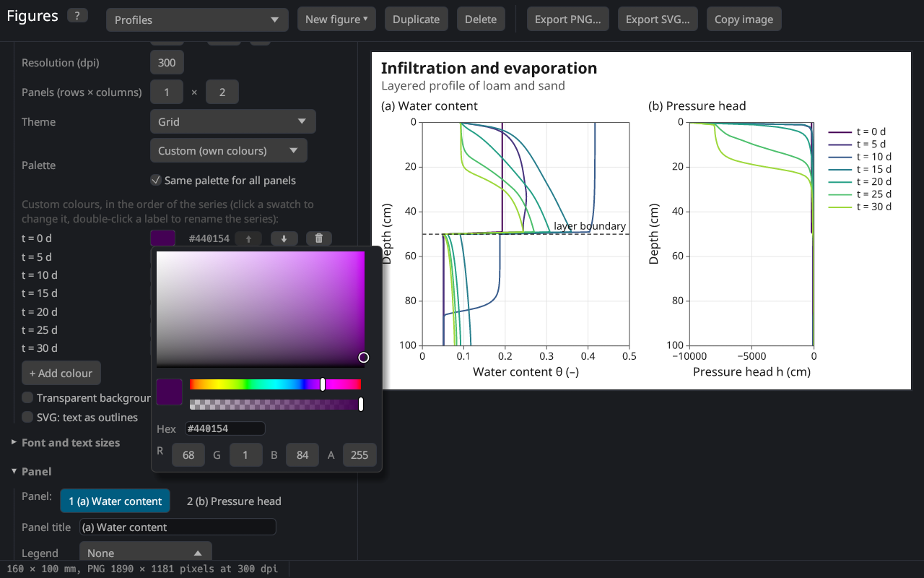924x578 pixels.
Task: Click the t = 15 d series label
Action: (x=40, y=293)
